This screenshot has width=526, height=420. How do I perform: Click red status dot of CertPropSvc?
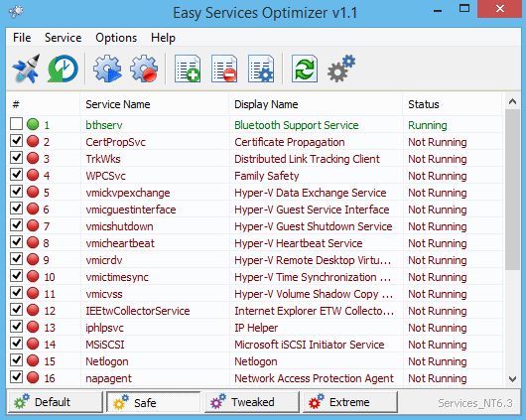[x=33, y=141]
